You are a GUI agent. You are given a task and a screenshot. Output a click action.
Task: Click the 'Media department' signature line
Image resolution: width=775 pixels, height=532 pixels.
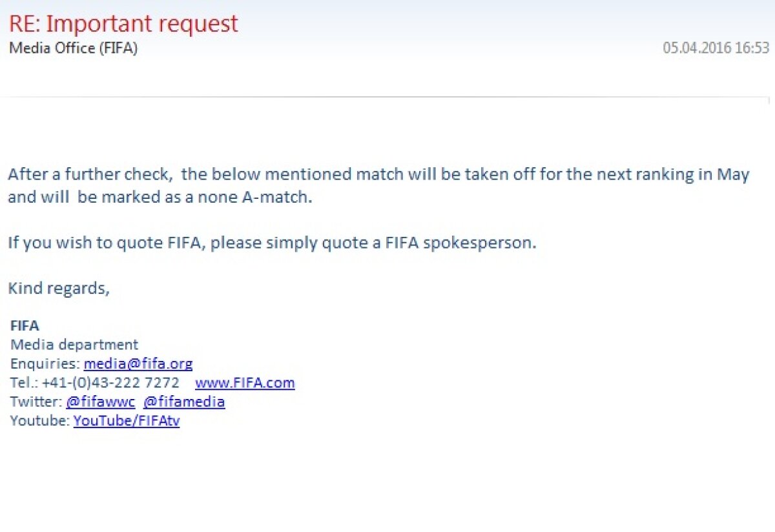pos(74,345)
